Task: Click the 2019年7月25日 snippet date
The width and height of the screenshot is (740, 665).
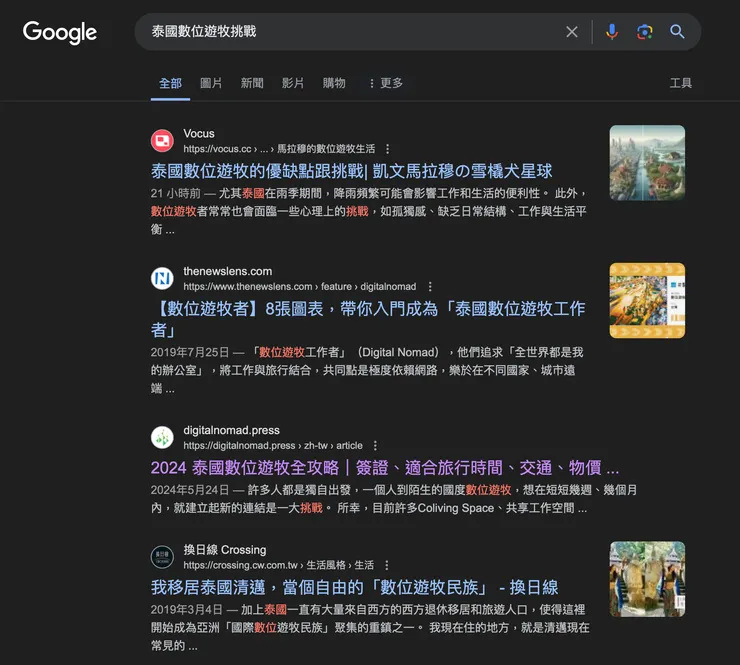Action: [x=190, y=353]
